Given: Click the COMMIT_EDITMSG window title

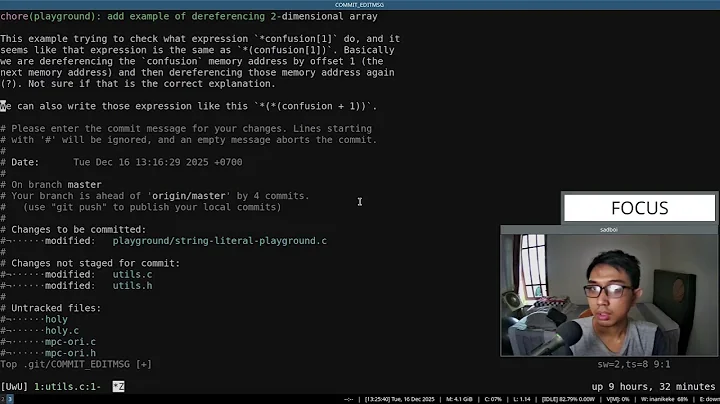Looking at the screenshot, I should (360, 5).
